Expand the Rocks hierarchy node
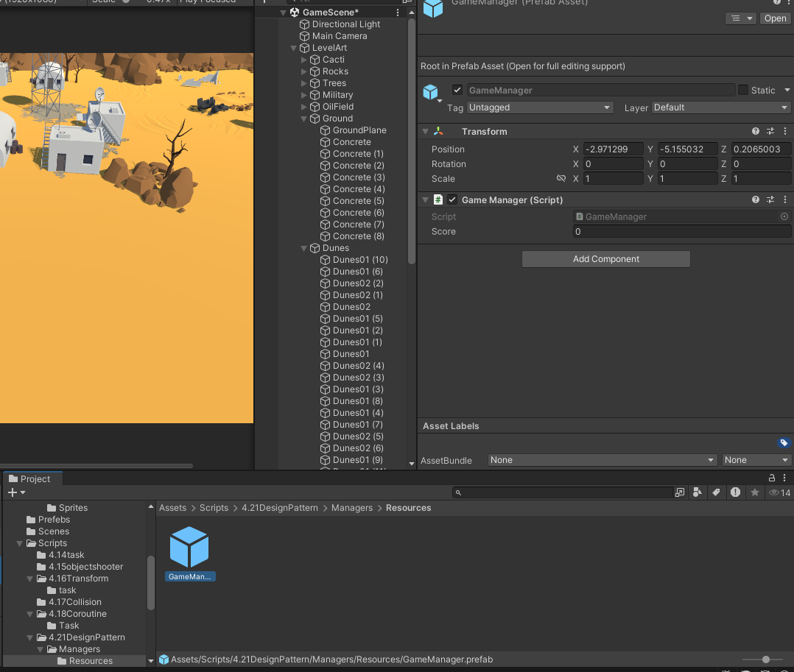This screenshot has width=794, height=672. click(x=303, y=71)
